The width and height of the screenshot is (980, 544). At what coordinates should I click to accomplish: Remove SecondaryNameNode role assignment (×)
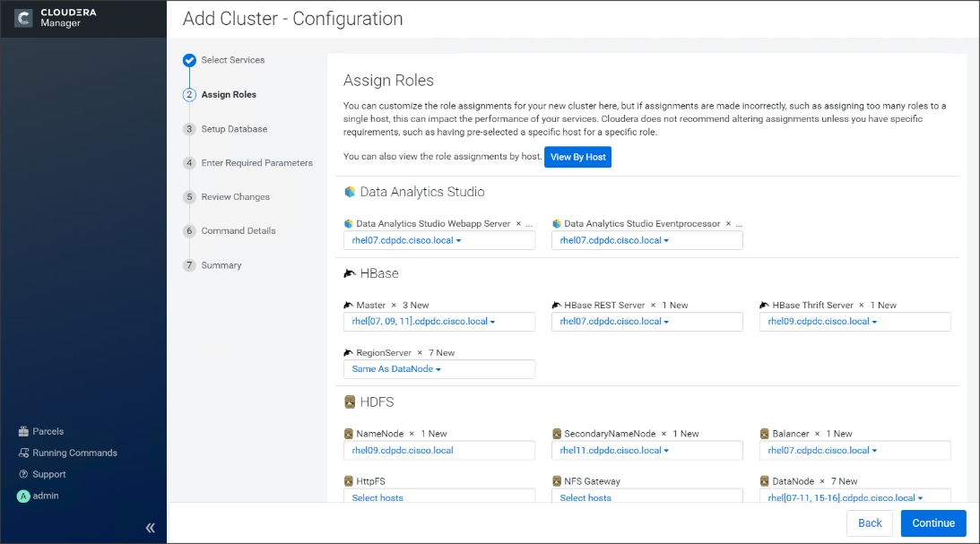click(x=663, y=434)
